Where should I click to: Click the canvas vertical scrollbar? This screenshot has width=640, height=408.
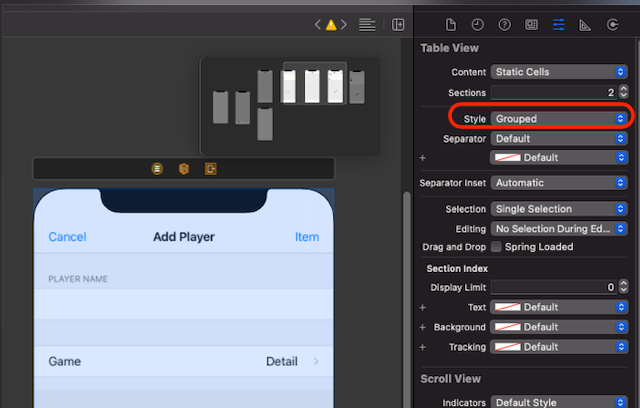click(407, 300)
